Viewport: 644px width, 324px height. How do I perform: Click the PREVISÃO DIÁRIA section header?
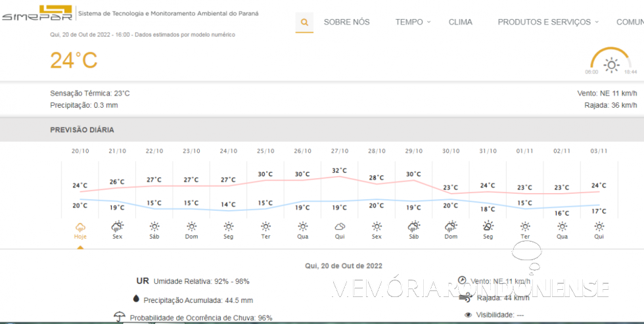coord(82,130)
